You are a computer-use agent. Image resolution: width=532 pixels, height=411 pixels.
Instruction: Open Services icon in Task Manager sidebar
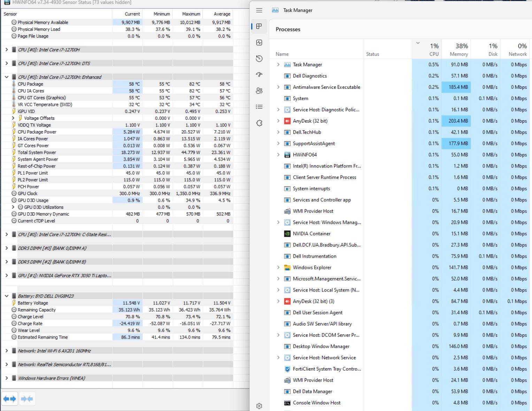259,123
